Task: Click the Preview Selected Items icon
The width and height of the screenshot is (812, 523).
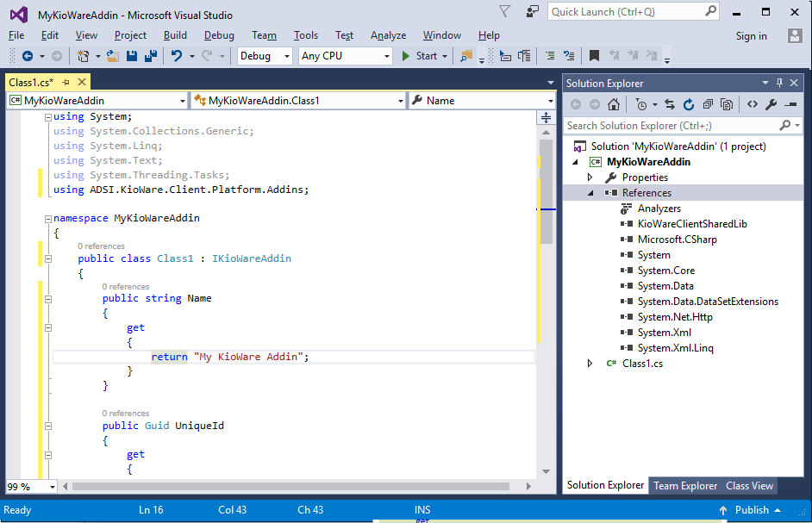Action: pyautogui.click(x=790, y=104)
